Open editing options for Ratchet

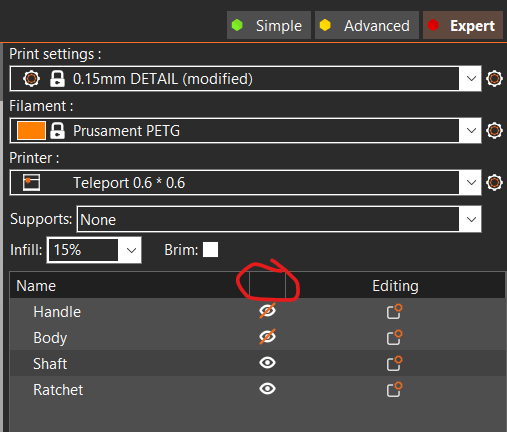coord(394,389)
